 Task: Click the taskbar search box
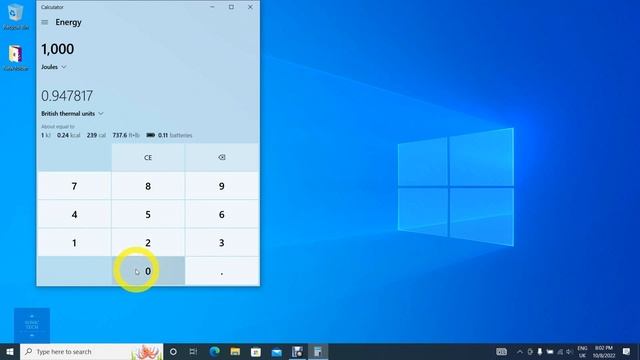click(91, 351)
